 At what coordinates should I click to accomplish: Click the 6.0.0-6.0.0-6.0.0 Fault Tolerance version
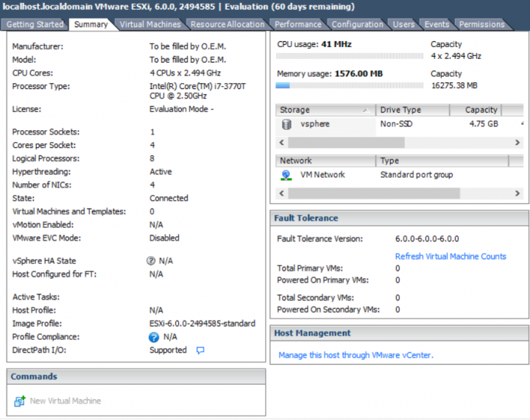[x=427, y=239]
